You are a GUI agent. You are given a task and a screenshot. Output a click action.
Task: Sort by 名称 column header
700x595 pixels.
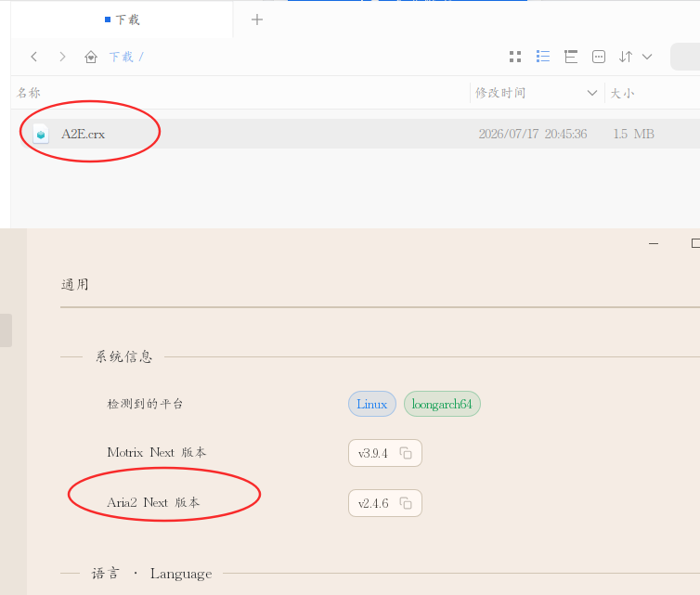pos(29,93)
